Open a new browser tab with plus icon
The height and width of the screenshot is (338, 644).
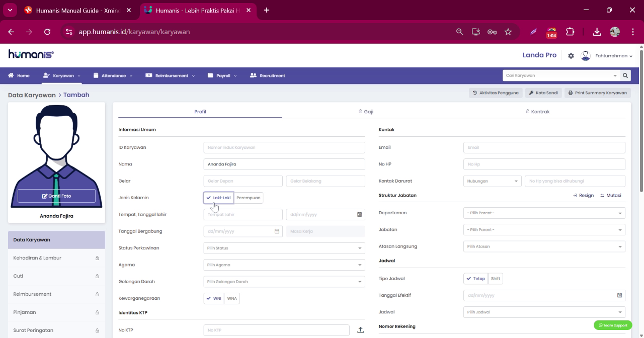pos(267,10)
